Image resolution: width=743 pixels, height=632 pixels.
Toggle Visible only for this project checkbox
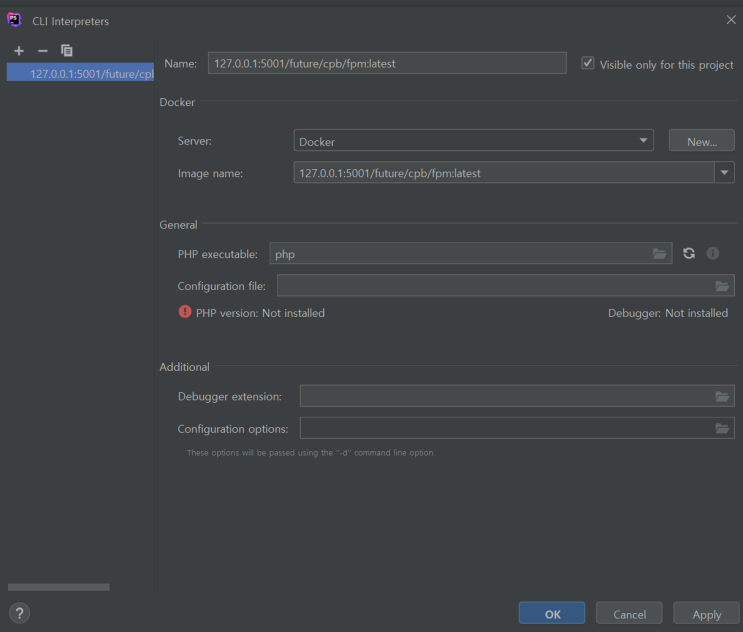(588, 63)
